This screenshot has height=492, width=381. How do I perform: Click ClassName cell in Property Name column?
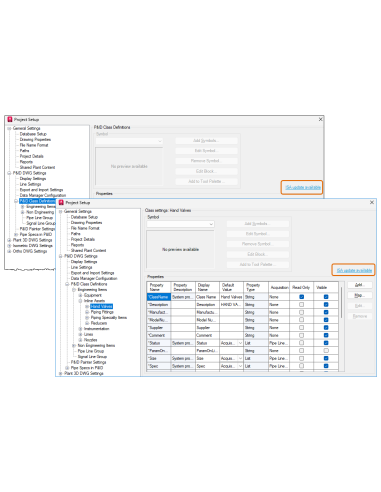[x=159, y=297]
